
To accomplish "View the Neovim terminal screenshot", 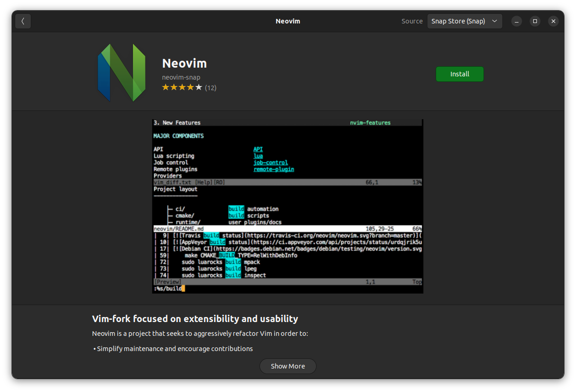I will pyautogui.click(x=288, y=206).
